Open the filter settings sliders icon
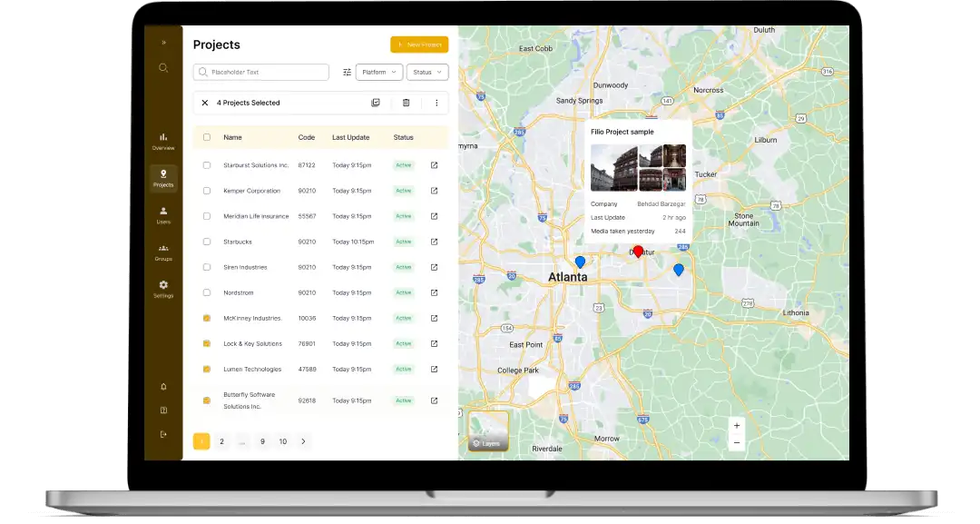Image resolution: width=980 pixels, height=524 pixels. [347, 72]
